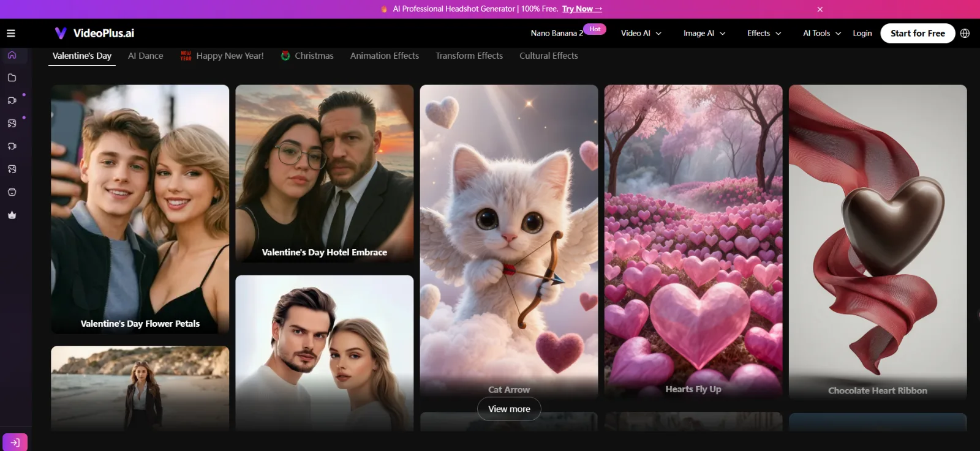Open the woman on beach thumbnail
Image resolution: width=980 pixels, height=451 pixels.
[140, 389]
